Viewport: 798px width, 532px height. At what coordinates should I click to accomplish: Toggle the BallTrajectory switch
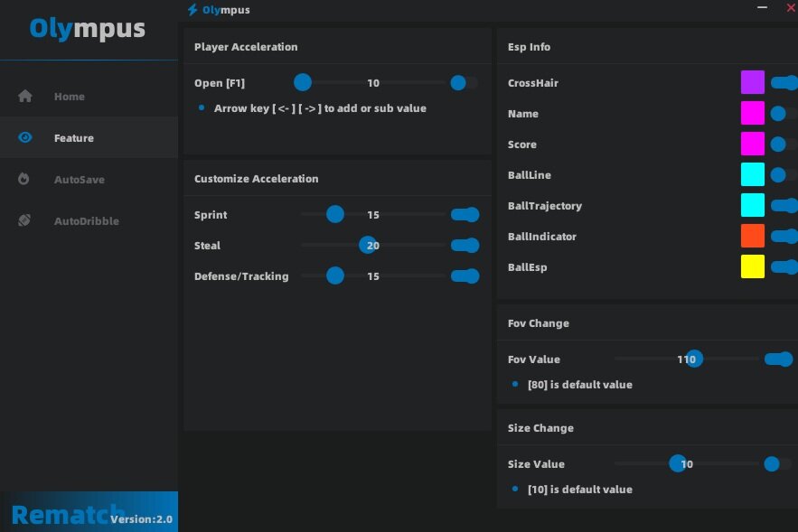(784, 205)
